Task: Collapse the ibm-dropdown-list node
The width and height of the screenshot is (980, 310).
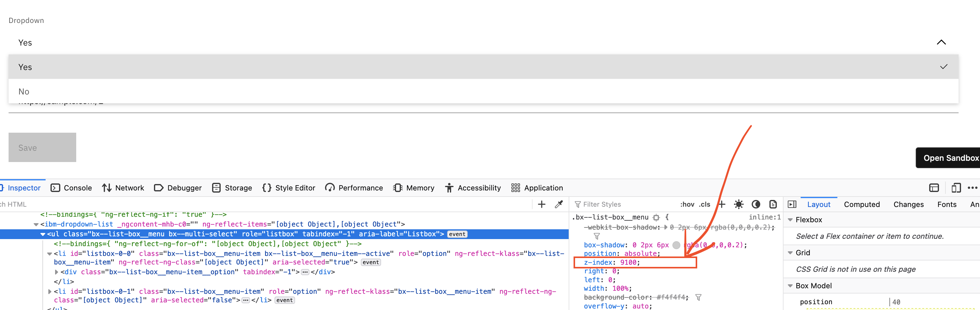Action: pos(36,224)
